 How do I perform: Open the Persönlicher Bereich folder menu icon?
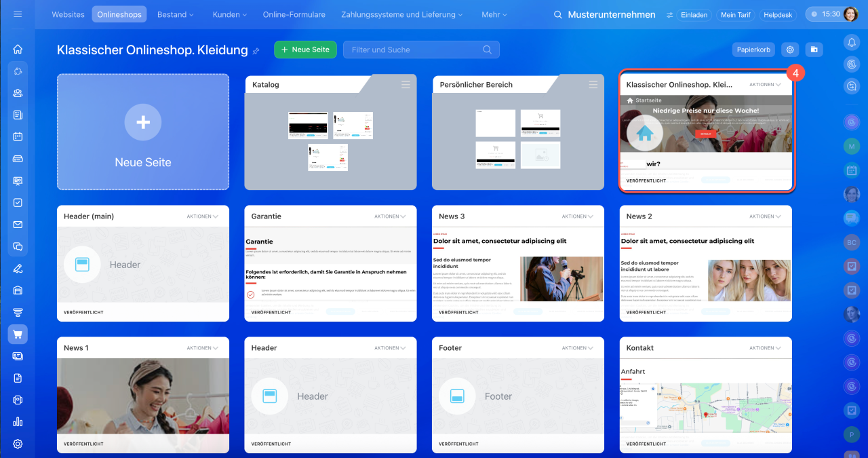click(x=593, y=84)
